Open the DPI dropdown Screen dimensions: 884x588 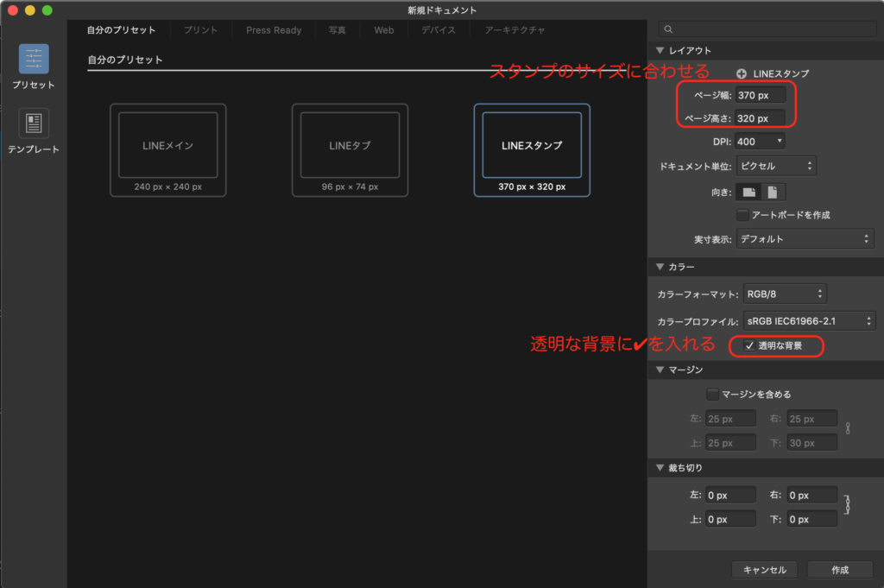(x=760, y=142)
